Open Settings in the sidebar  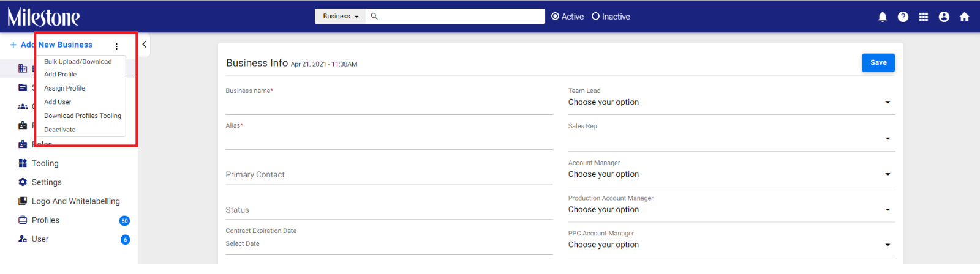click(47, 182)
